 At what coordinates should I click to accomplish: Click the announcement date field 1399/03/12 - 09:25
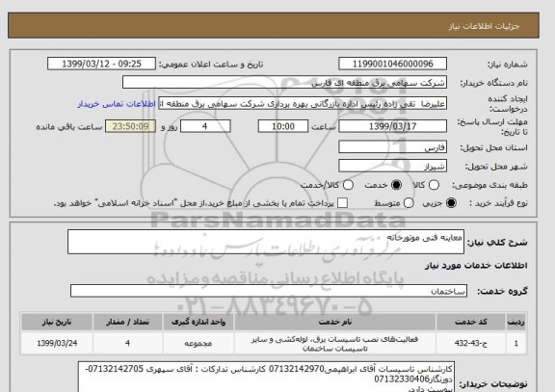(x=101, y=64)
